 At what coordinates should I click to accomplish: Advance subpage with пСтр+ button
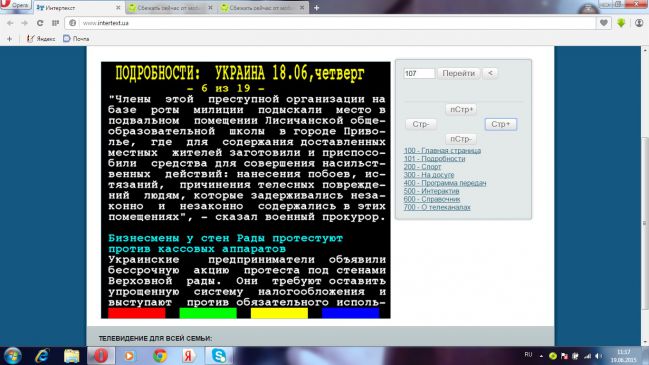[x=461, y=109]
